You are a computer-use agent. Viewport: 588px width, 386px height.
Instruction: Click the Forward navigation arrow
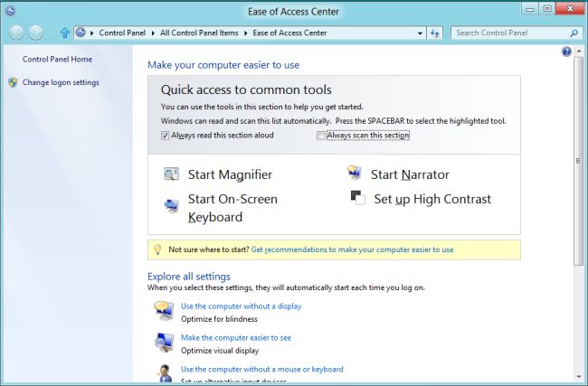tap(35, 33)
